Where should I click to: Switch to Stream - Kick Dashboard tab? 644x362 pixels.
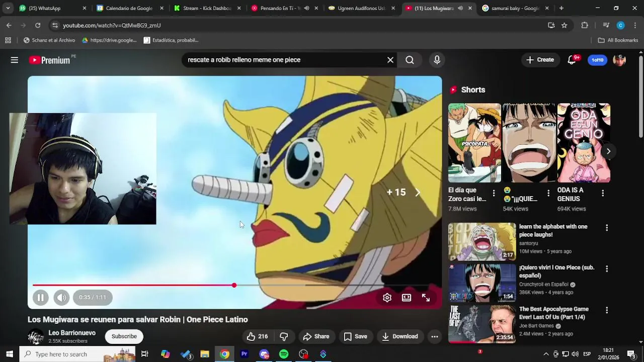[207, 8]
